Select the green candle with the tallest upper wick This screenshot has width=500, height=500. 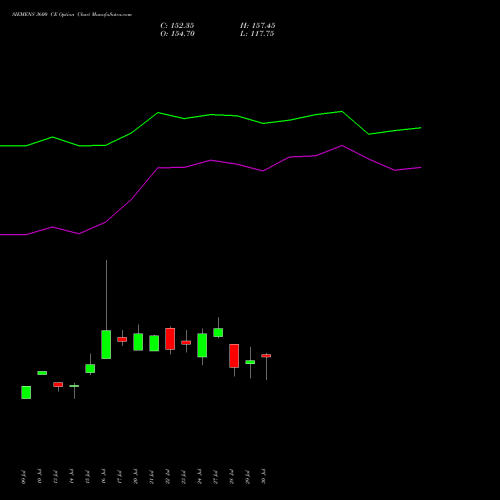[106, 344]
